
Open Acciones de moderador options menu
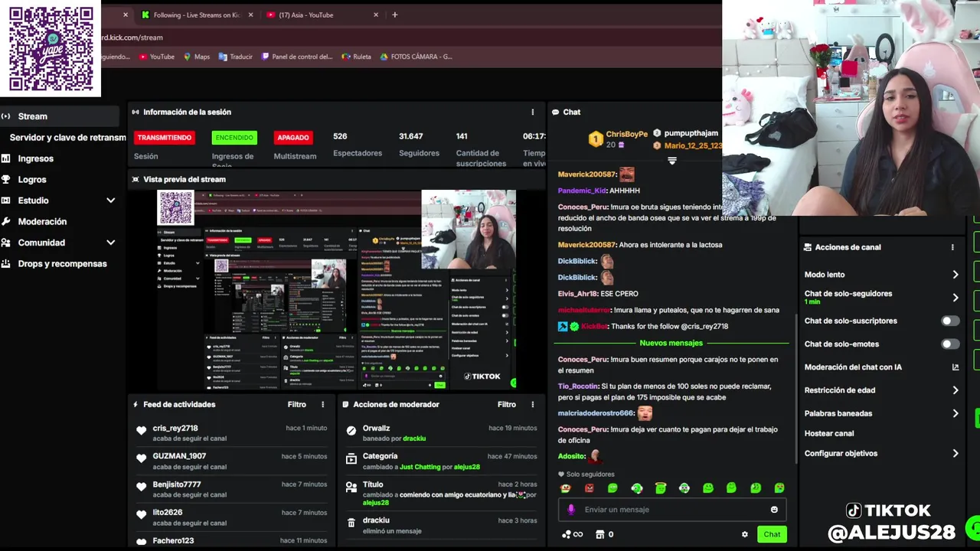[x=533, y=404]
